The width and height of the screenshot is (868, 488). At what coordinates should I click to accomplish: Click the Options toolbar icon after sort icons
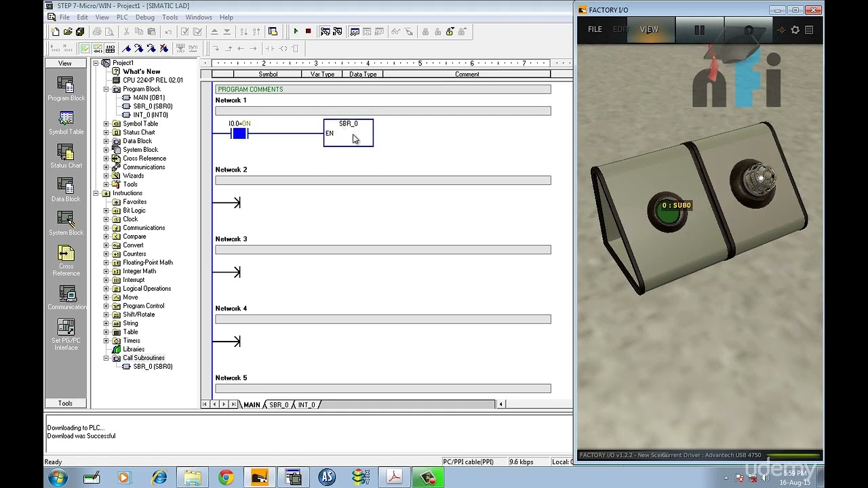(273, 32)
